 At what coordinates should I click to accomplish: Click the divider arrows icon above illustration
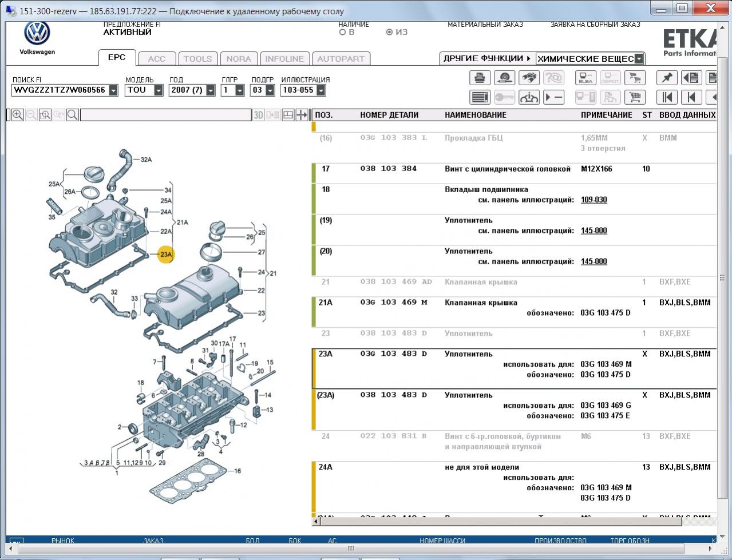[302, 115]
